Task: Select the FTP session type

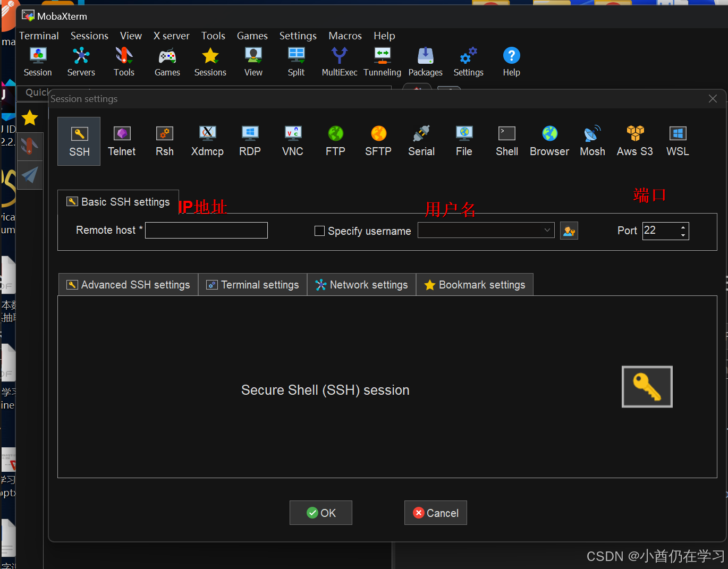Action: coord(335,141)
